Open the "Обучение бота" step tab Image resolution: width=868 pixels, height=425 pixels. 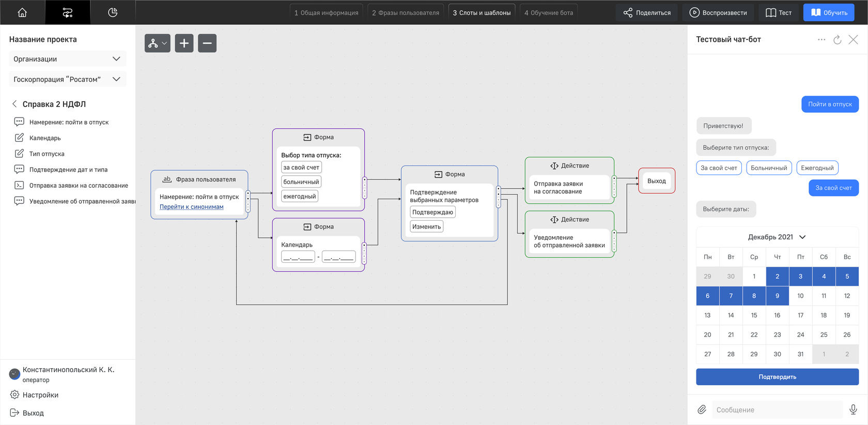click(x=548, y=13)
